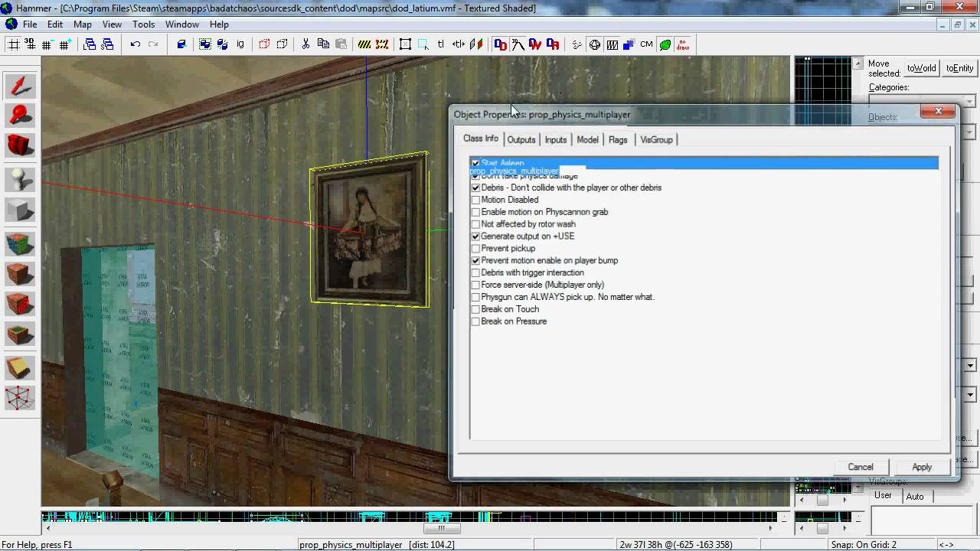Switch to the Model tab

click(587, 140)
